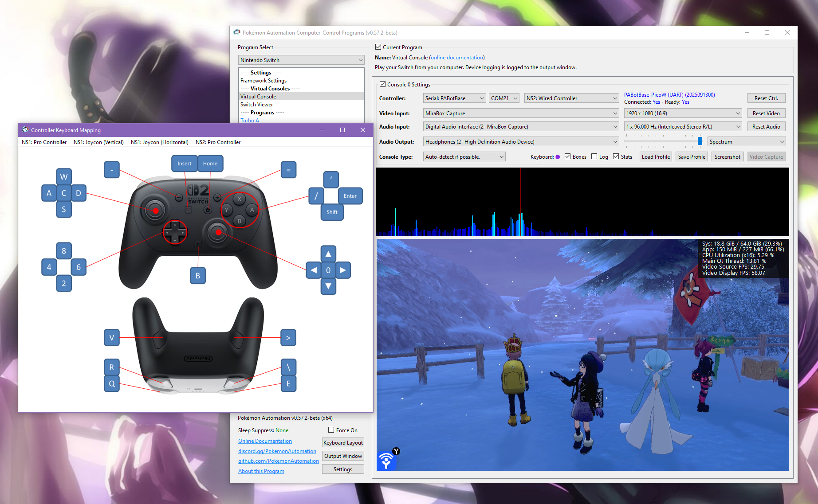
Task: Expand the COM21 port dropdown
Action: 504,98
